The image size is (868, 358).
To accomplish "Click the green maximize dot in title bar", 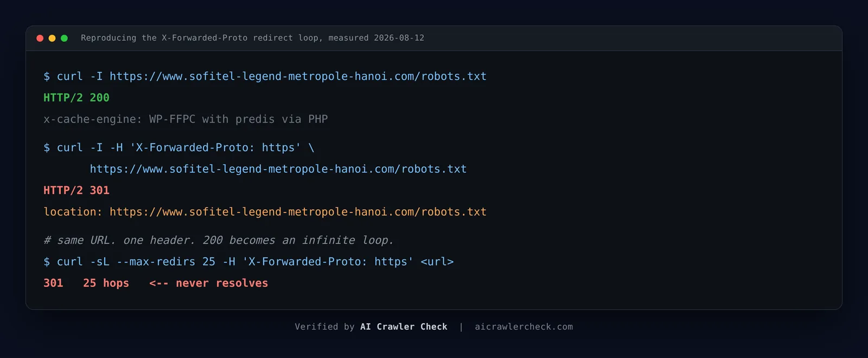I will click(64, 38).
